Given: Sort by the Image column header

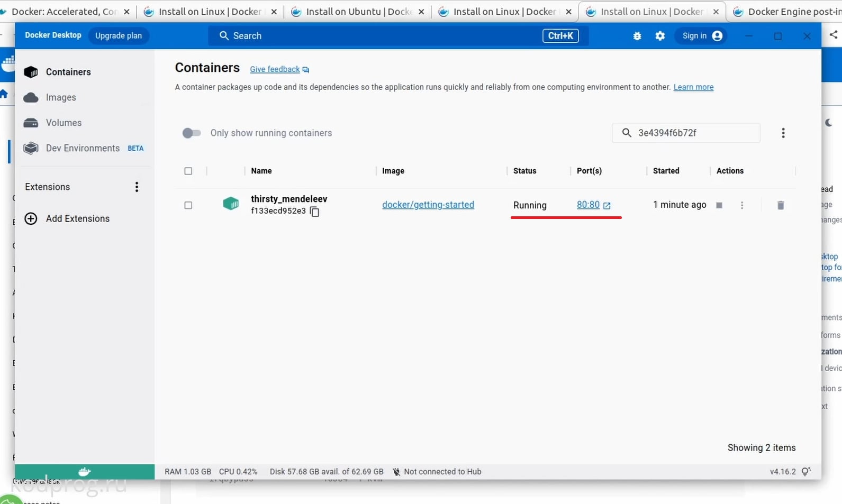Looking at the screenshot, I should (393, 171).
